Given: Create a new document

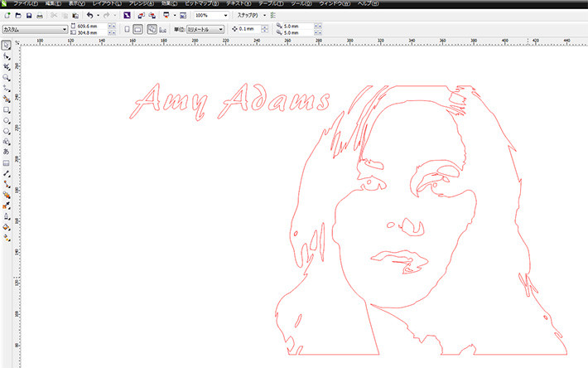Looking at the screenshot, I should pyautogui.click(x=7, y=16).
